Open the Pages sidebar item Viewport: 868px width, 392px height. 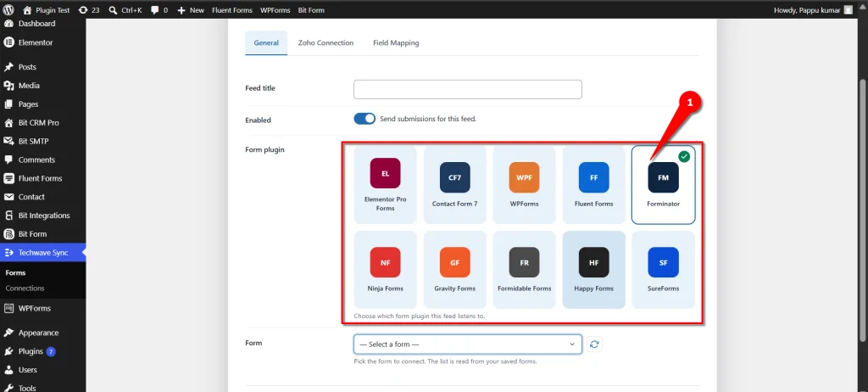coord(42,104)
